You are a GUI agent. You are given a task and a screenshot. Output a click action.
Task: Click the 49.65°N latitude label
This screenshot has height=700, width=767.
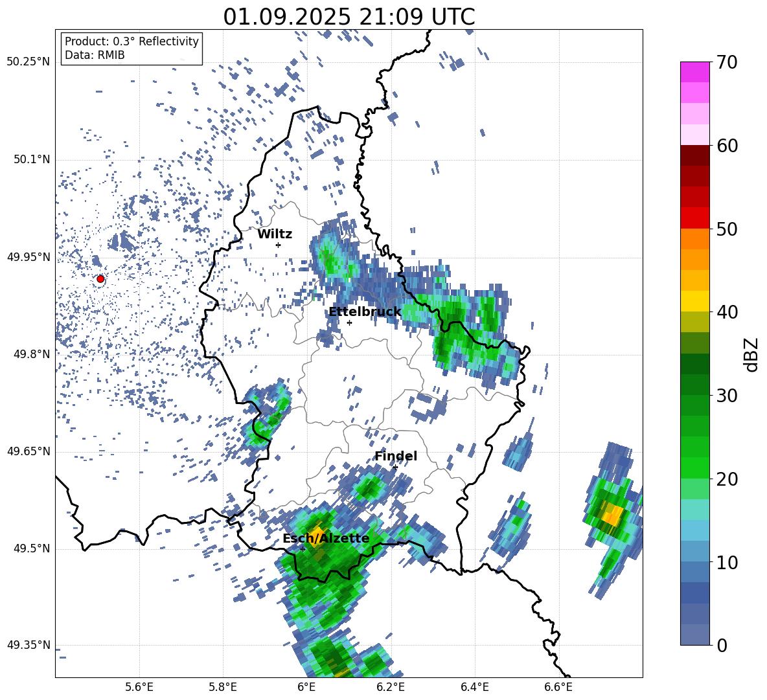tap(29, 451)
